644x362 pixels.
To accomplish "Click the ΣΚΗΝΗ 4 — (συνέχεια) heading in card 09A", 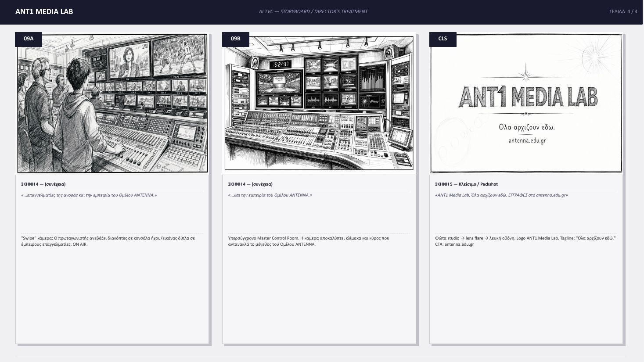I will tap(43, 184).
